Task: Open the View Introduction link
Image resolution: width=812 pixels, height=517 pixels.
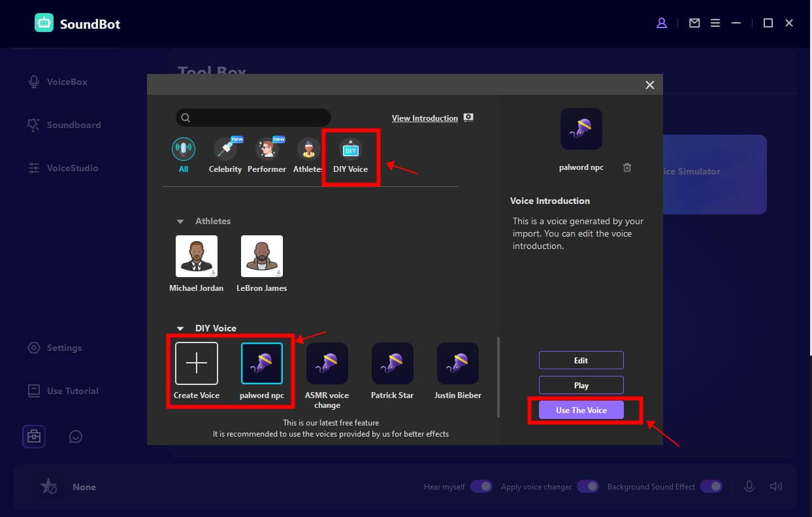Action: pos(423,118)
